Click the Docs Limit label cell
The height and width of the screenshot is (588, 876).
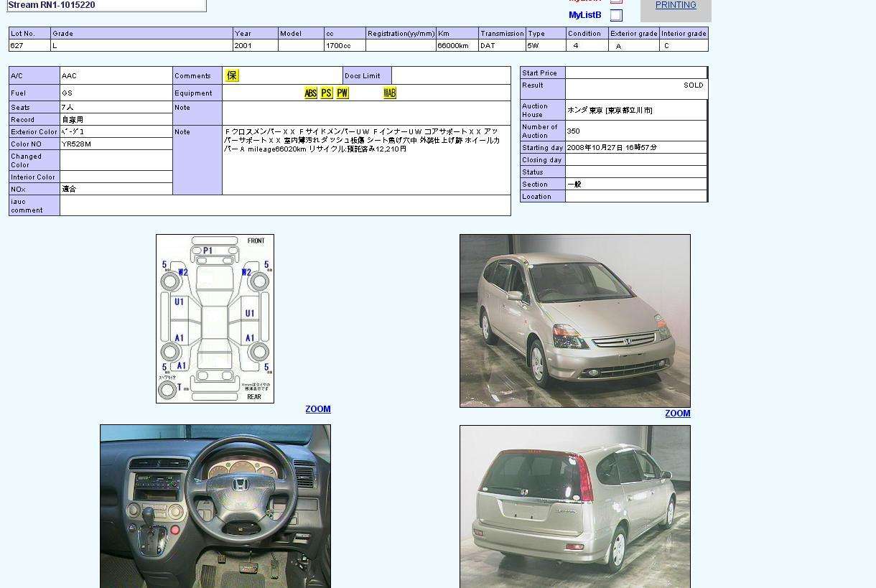[x=367, y=75]
